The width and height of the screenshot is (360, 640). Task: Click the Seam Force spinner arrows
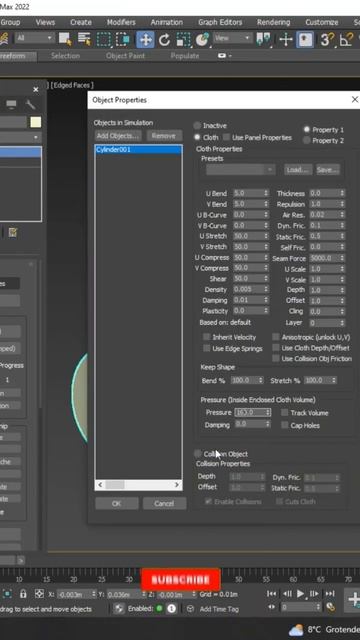click(342, 258)
